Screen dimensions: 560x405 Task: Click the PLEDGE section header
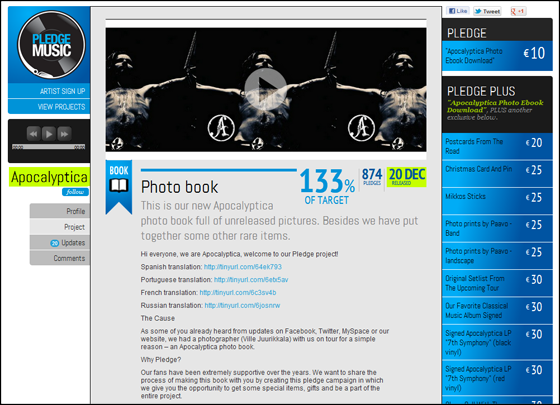(466, 33)
